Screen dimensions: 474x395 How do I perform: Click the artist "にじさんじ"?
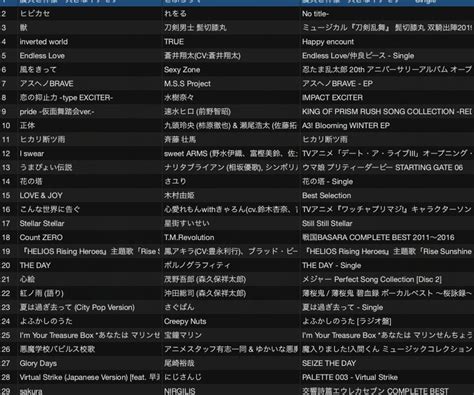[183, 377]
